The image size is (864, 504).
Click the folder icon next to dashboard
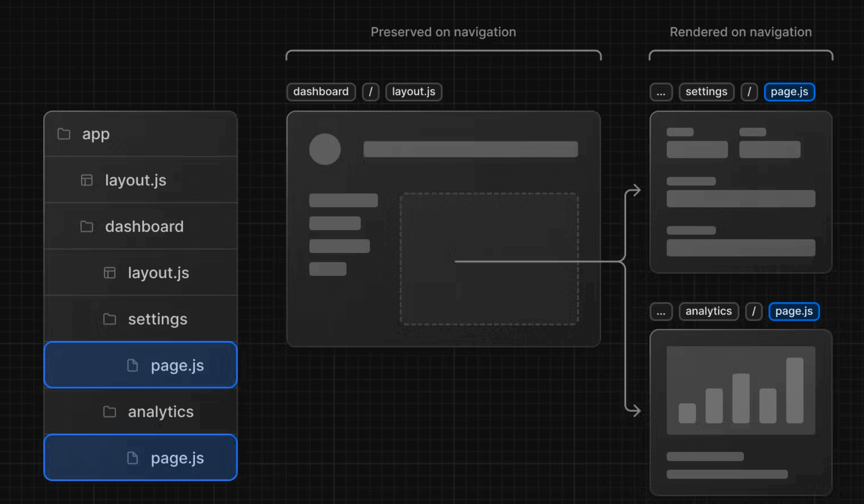(x=86, y=227)
